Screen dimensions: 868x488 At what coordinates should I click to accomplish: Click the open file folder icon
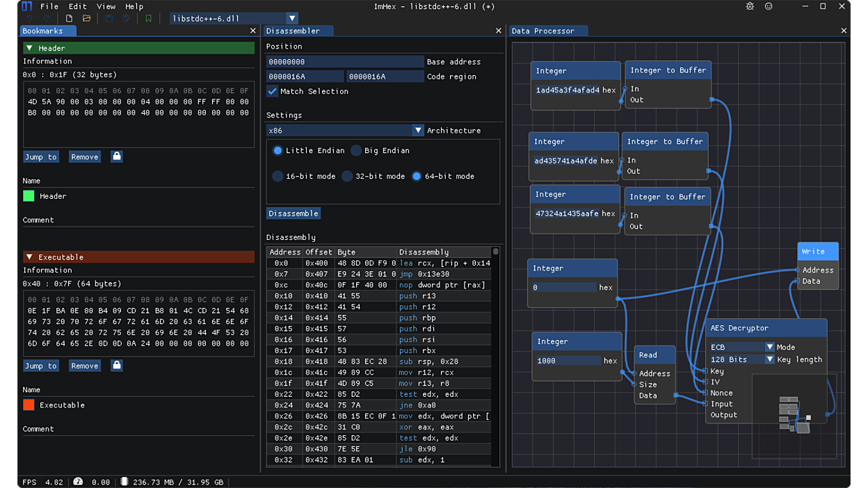pos(86,19)
